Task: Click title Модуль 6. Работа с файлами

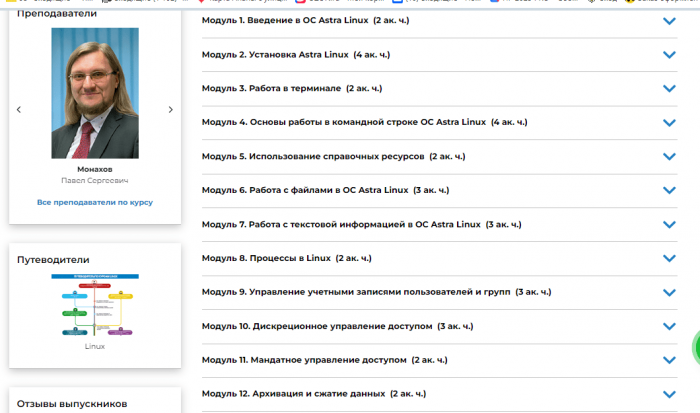Action: pos(325,190)
